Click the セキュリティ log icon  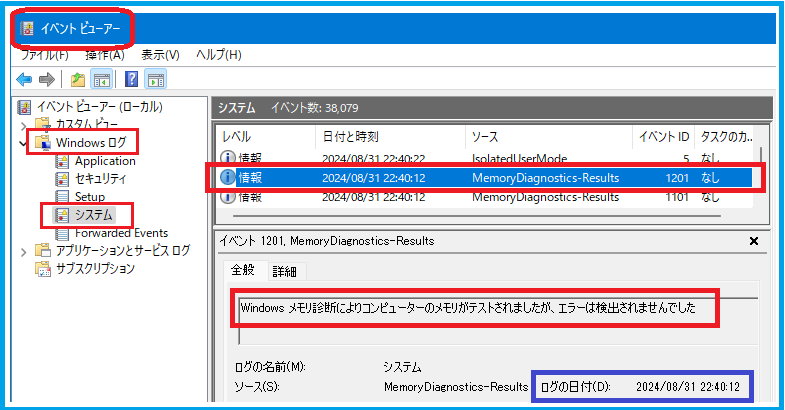point(62,179)
